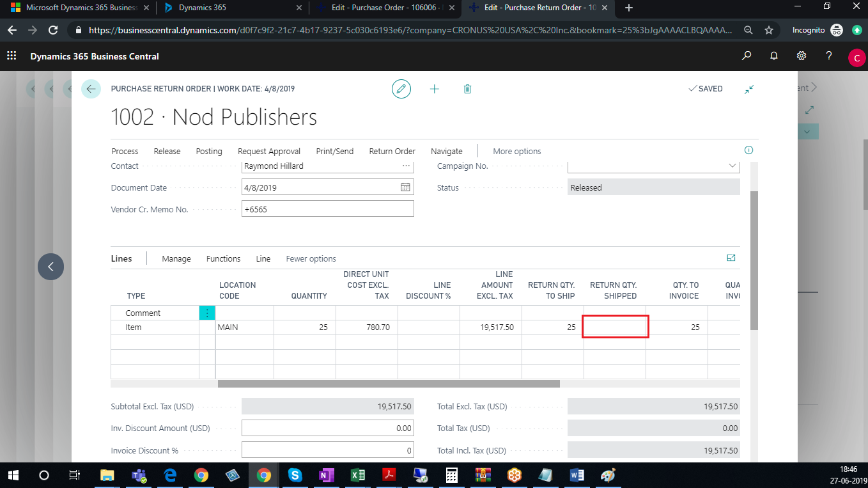Click the browser zoom magnifier icon

748,30
